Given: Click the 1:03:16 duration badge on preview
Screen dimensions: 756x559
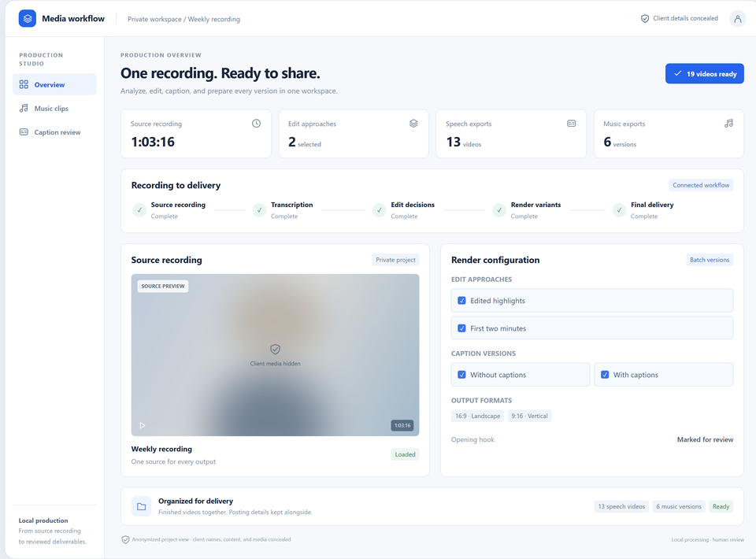Looking at the screenshot, I should [402, 425].
